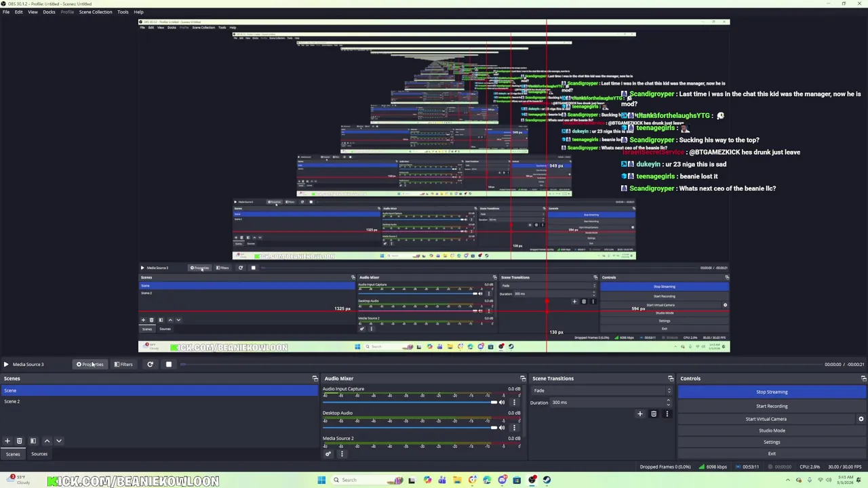Open Windows Start menu
The width and height of the screenshot is (868, 488).
click(321, 480)
